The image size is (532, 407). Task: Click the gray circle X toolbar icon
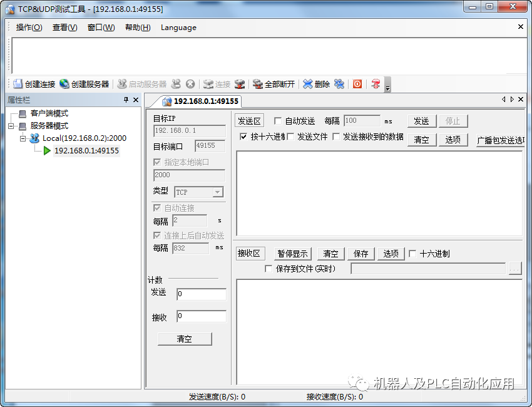point(190,84)
